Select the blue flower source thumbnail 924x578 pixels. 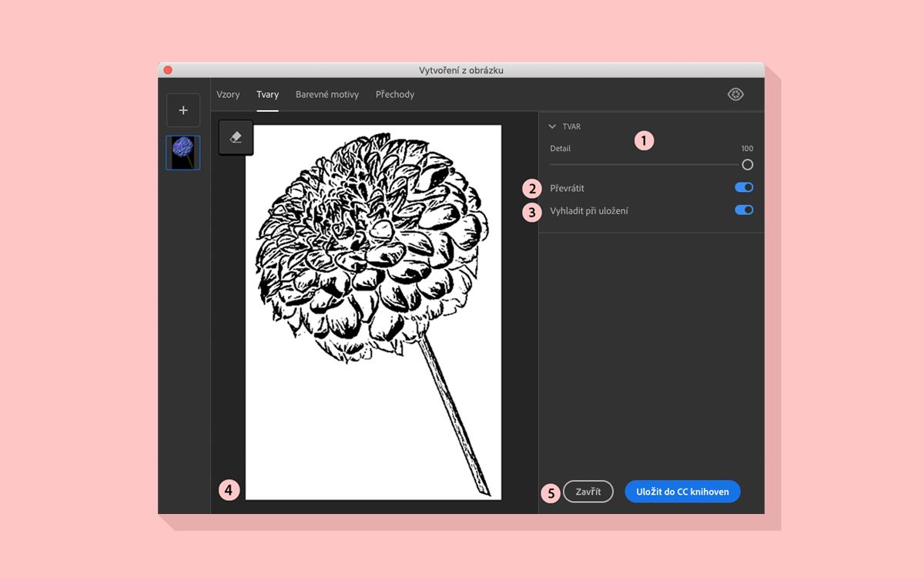(x=183, y=153)
